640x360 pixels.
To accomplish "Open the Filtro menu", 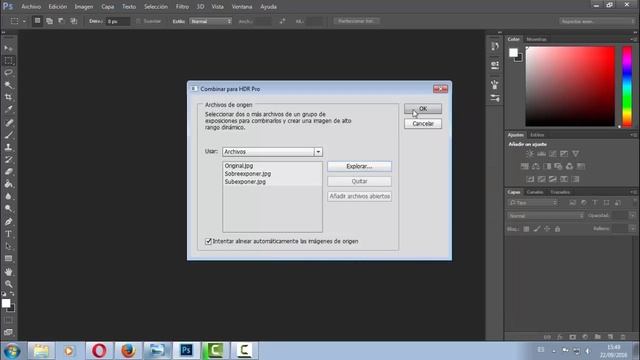I will (182, 7).
